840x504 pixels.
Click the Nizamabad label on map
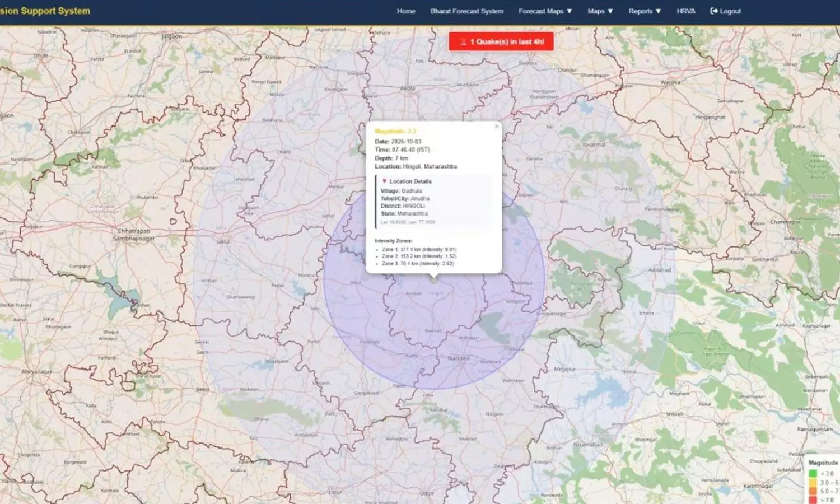(x=588, y=445)
